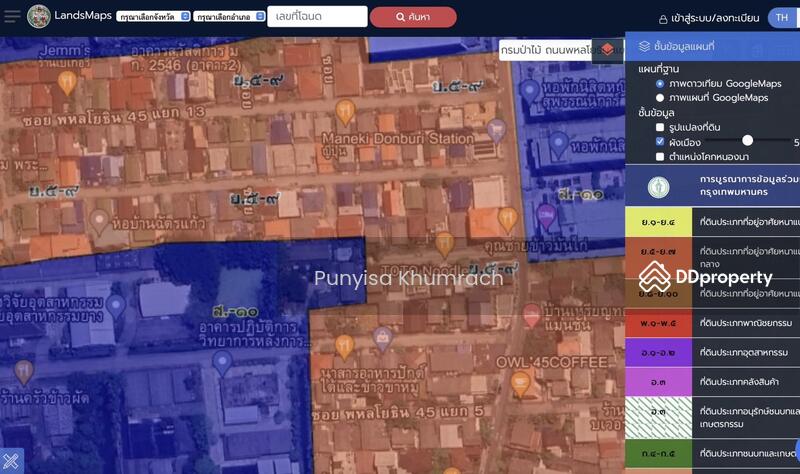Select Google Maps satellite imagery base map

coord(660,84)
